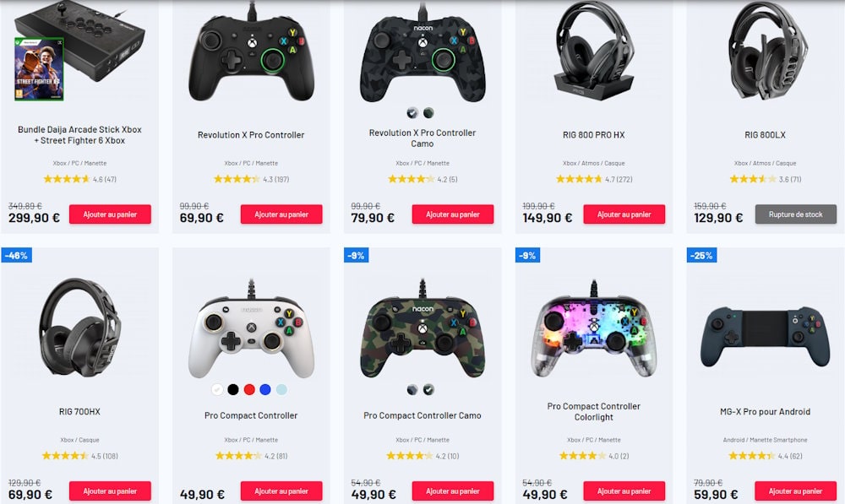
Task: Select the second camo variant of Revolution X Pro Controller Camo
Action: (428, 113)
